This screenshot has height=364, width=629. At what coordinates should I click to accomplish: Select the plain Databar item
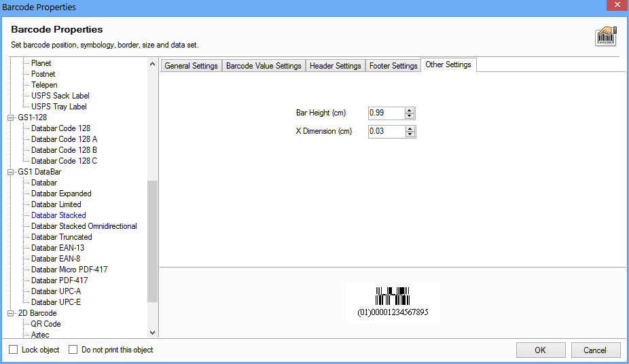(44, 183)
